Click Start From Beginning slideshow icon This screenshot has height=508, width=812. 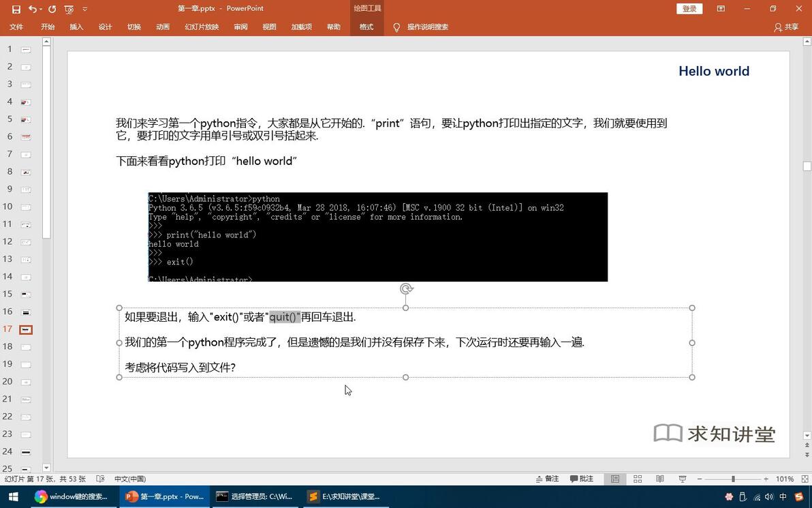(x=69, y=9)
